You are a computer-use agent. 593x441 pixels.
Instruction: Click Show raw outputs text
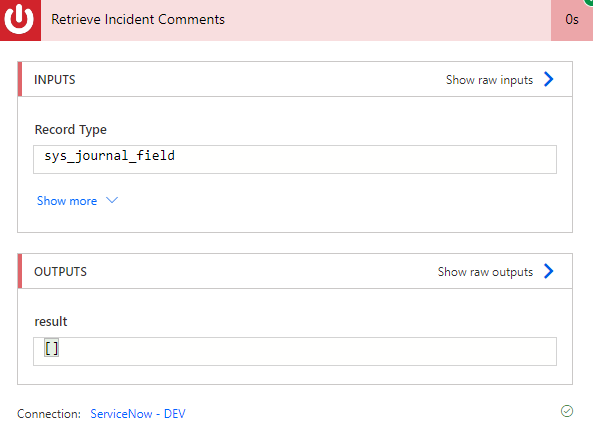pyautogui.click(x=485, y=272)
